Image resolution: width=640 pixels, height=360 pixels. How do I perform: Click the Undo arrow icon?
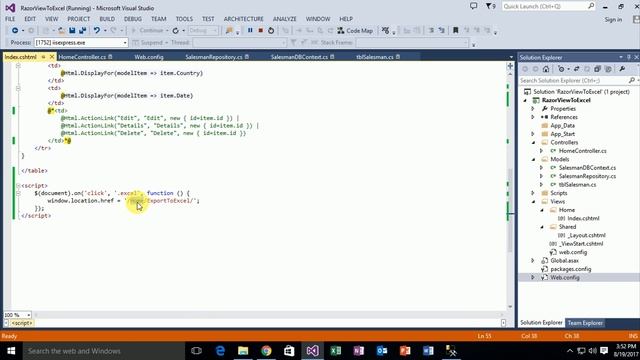[97, 31]
